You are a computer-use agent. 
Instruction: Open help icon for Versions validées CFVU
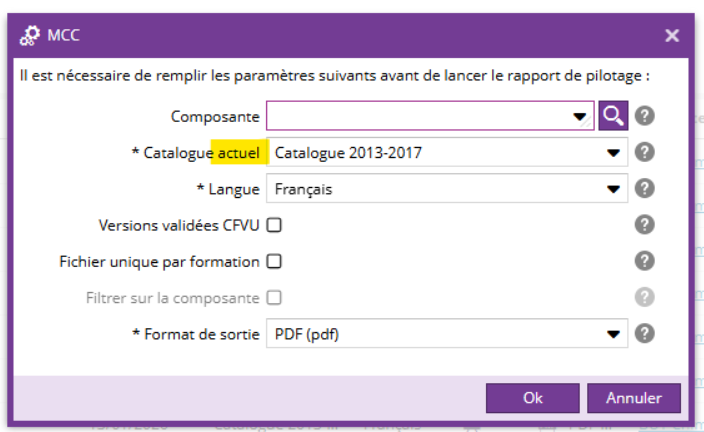[x=646, y=225]
